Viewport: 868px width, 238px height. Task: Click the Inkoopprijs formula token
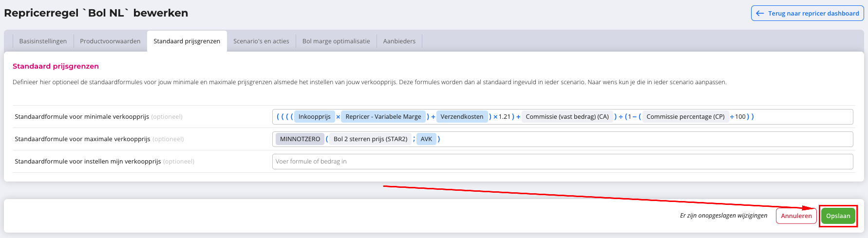314,117
